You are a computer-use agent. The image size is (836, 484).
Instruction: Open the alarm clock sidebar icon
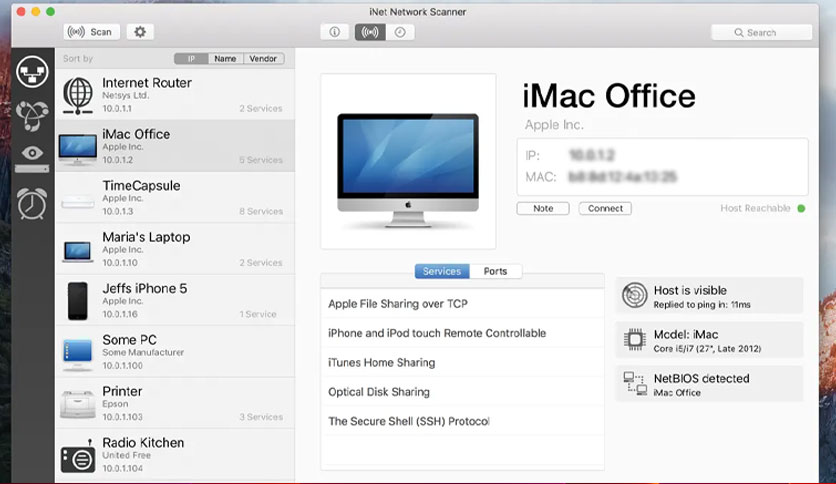32,203
